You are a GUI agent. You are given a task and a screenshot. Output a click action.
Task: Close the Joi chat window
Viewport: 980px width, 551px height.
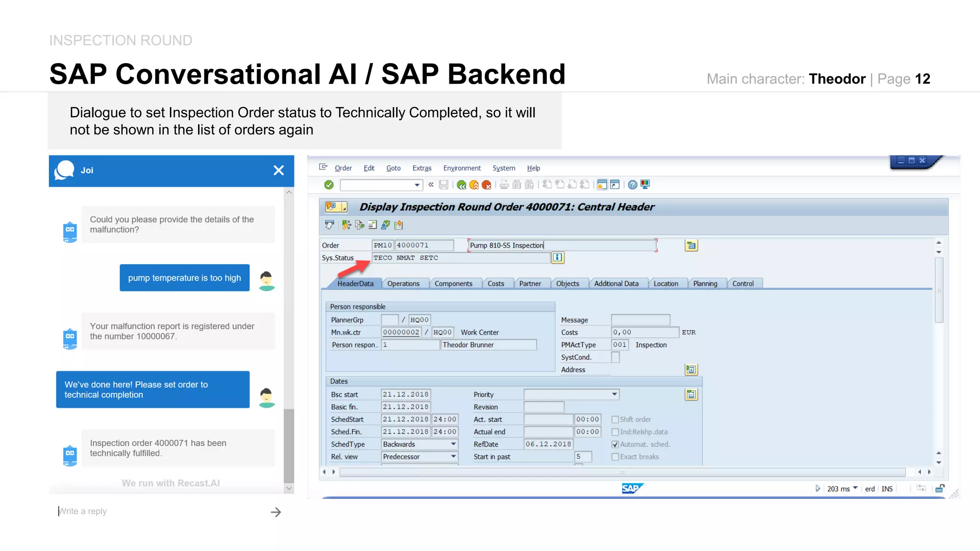(x=278, y=170)
